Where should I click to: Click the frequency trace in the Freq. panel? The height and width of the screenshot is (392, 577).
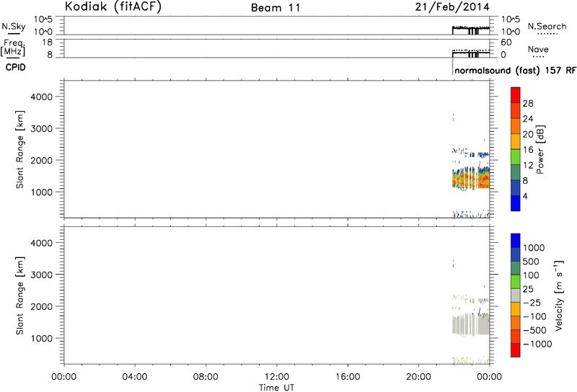[x=471, y=53]
